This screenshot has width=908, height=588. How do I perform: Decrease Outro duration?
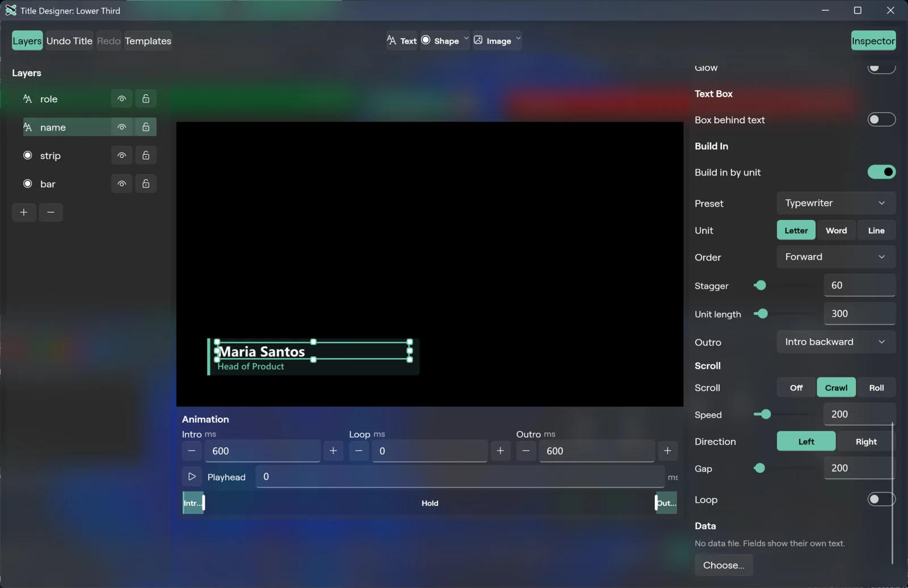[x=526, y=451]
